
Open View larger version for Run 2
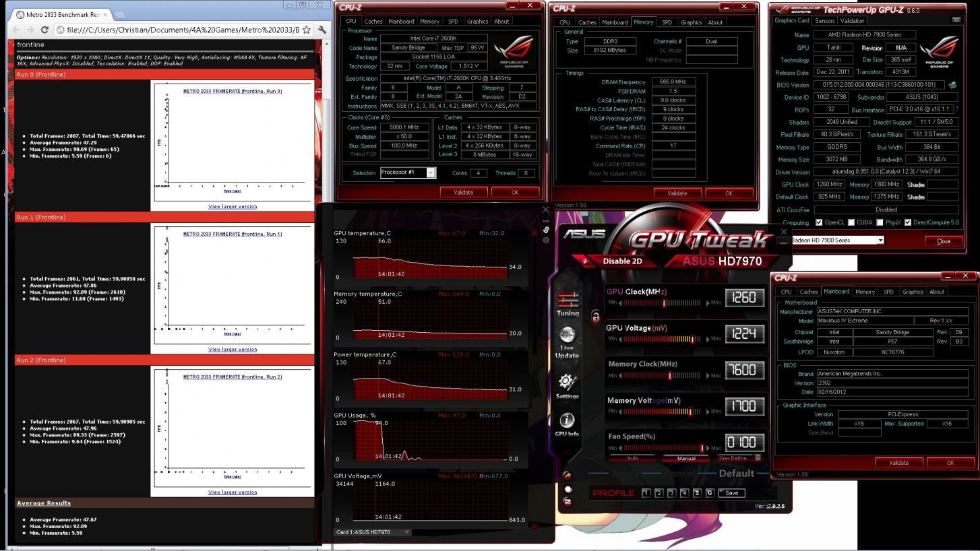pyautogui.click(x=233, y=492)
